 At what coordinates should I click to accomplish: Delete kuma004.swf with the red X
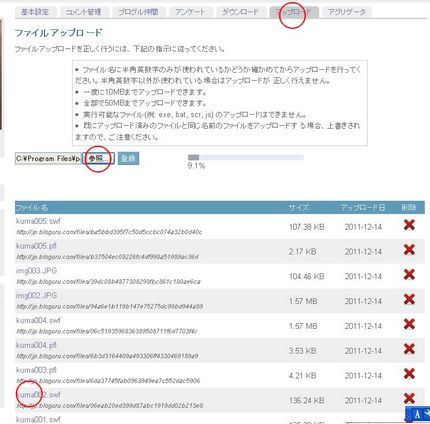409,324
